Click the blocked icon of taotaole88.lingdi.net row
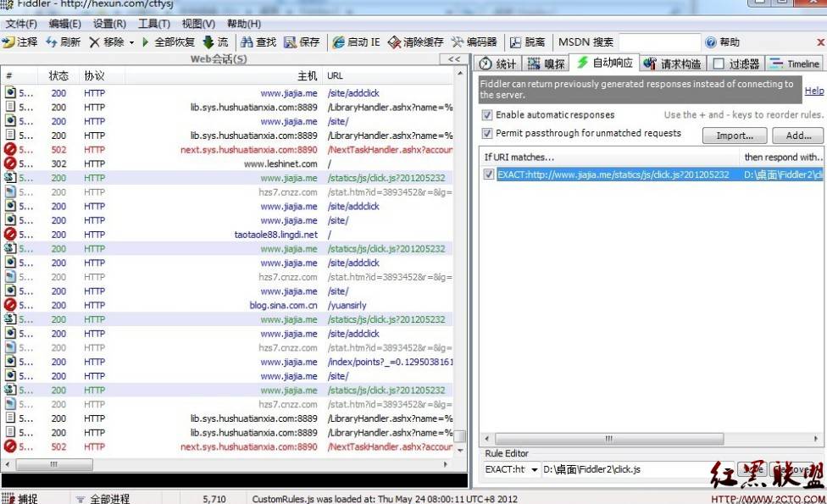Viewport: 827px width, 504px height. coord(10,234)
